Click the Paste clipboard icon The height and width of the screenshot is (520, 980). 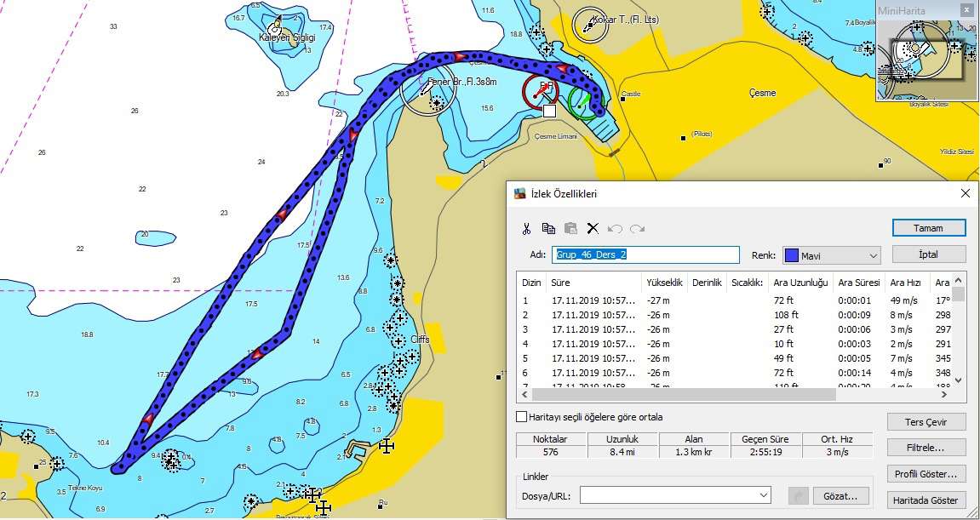[x=570, y=229]
